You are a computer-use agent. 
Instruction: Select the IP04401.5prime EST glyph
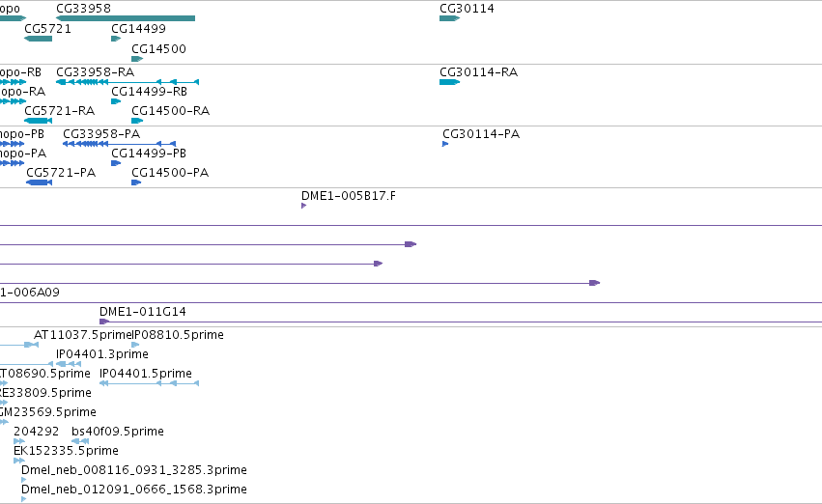pyautogui.click(x=149, y=383)
